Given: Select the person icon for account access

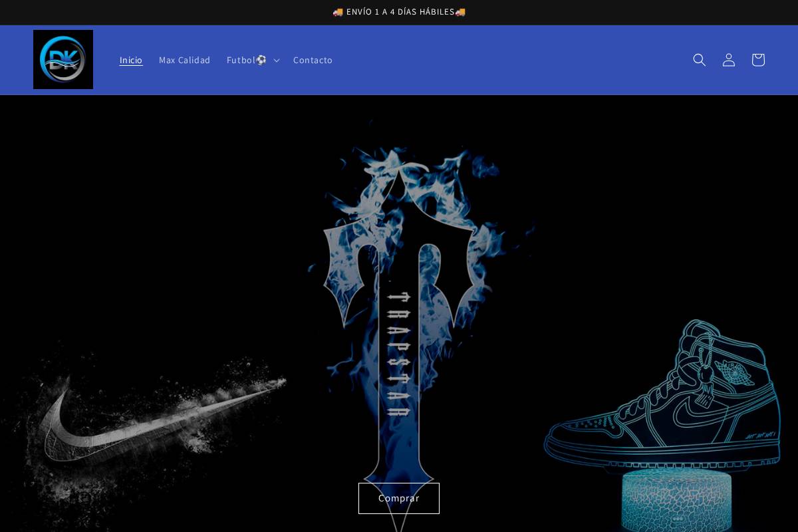Looking at the screenshot, I should [x=729, y=60].
